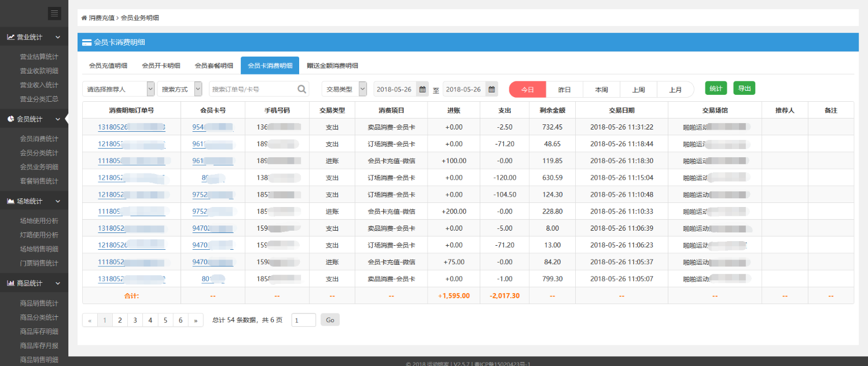Open 场地使用分析 in sidebar
Screen dimensions: 868x366
coord(39,221)
